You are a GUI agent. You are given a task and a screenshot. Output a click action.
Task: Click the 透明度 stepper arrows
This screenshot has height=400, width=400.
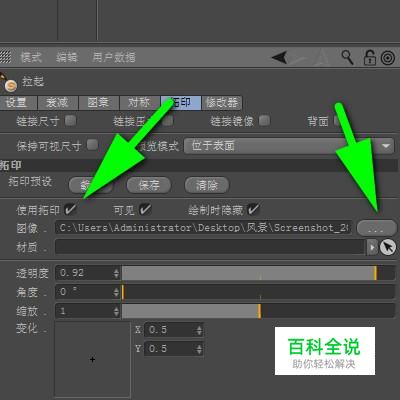coord(116,273)
